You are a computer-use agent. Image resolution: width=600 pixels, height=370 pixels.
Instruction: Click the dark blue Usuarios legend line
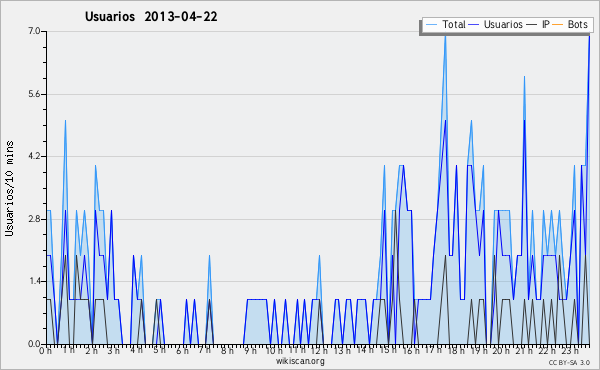(x=474, y=25)
